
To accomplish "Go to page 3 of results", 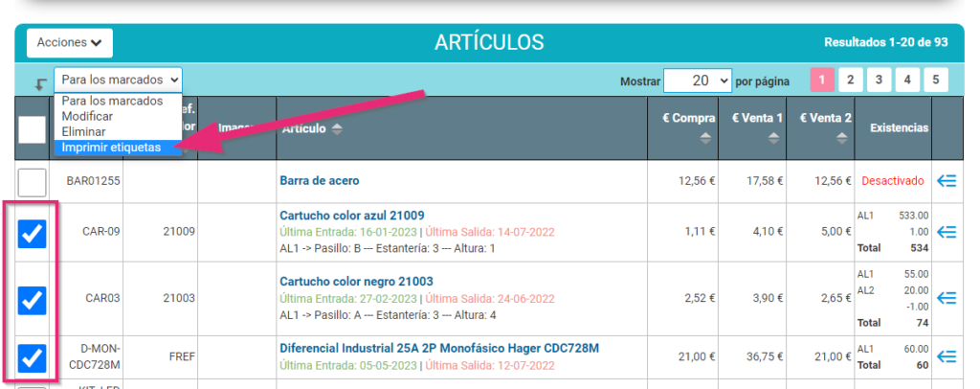I will coord(879,80).
